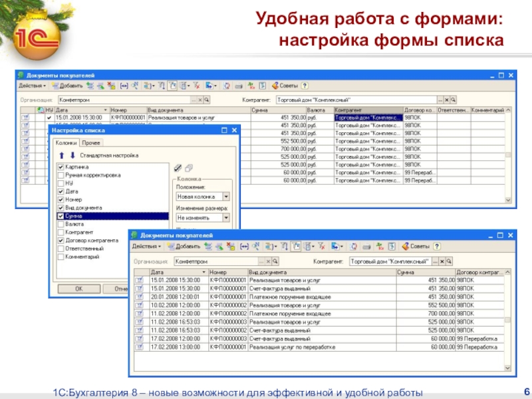Click find-by-number icon in back Документы покупателей toolbar
This screenshot has height=399, width=532.
[135, 86]
